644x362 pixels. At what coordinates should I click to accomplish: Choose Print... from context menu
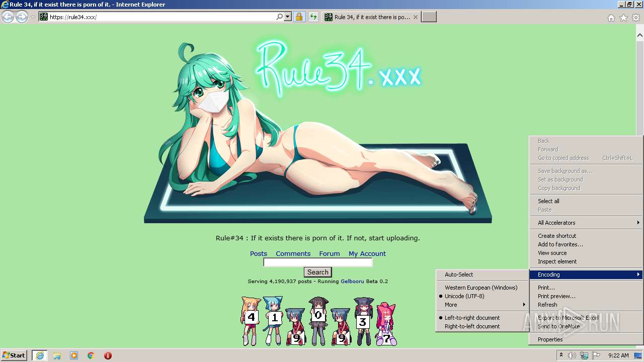tap(586, 288)
